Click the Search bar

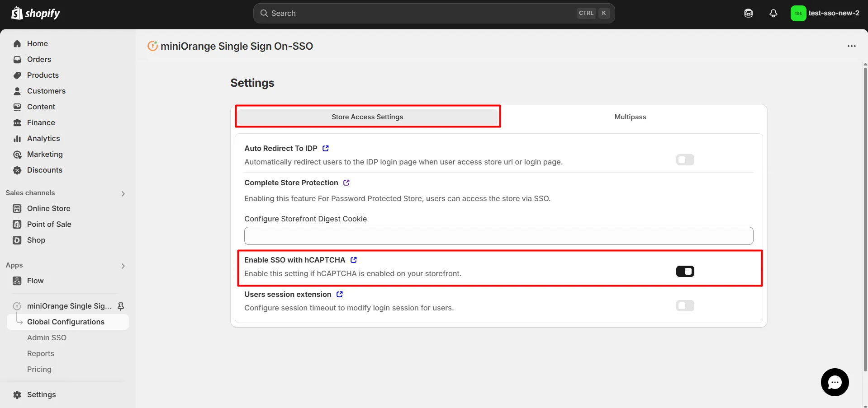point(434,14)
